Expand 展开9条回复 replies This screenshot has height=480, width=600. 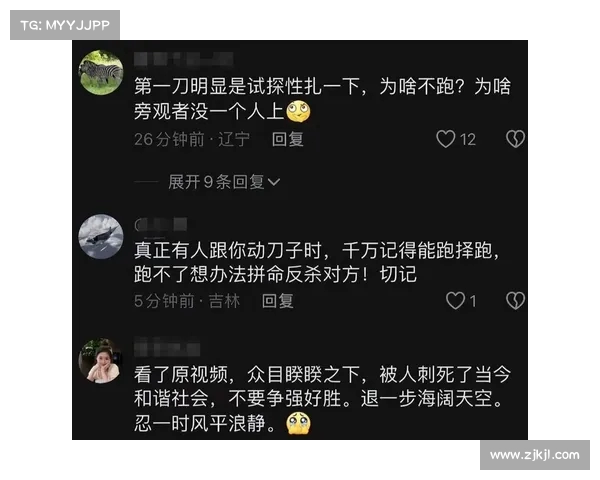point(224,182)
